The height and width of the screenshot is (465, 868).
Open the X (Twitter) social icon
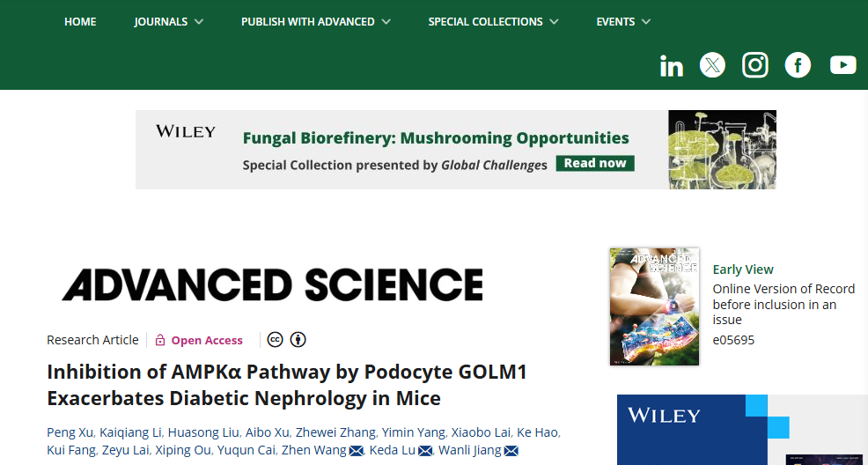712,65
